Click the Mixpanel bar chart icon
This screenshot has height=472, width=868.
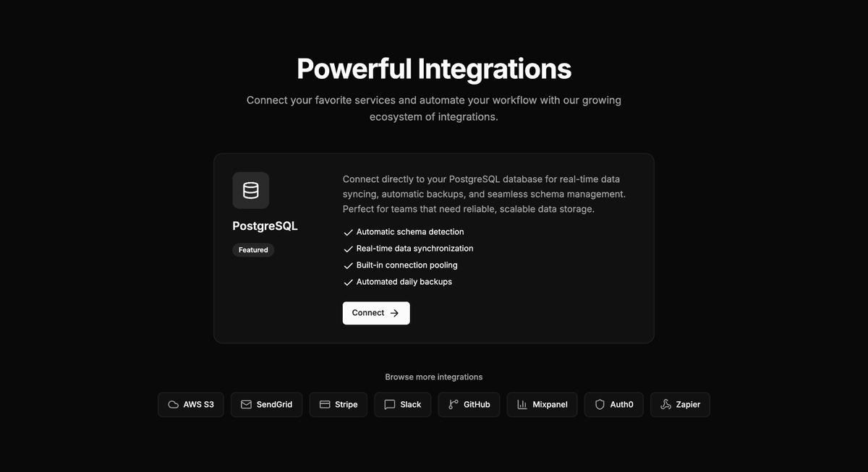tap(522, 405)
